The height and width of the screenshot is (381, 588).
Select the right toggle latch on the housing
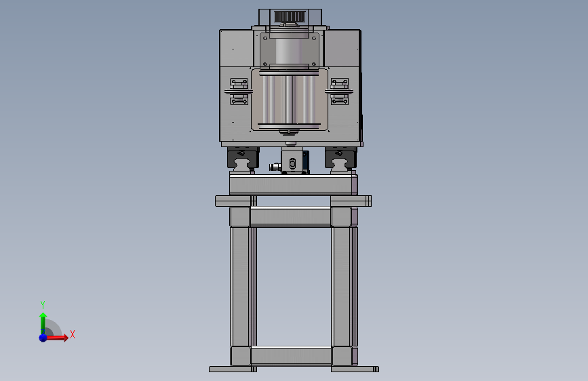click(x=339, y=92)
